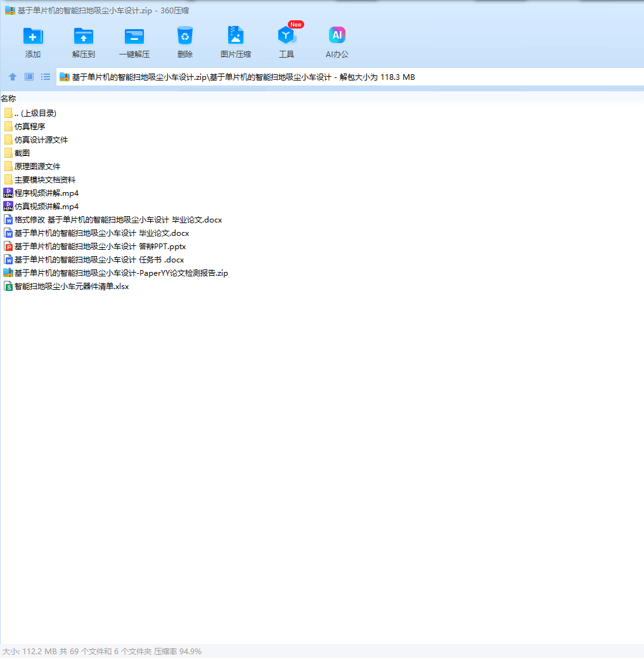This screenshot has height=658, width=644.
Task: Click the status bar size summary text
Action: tap(102, 651)
